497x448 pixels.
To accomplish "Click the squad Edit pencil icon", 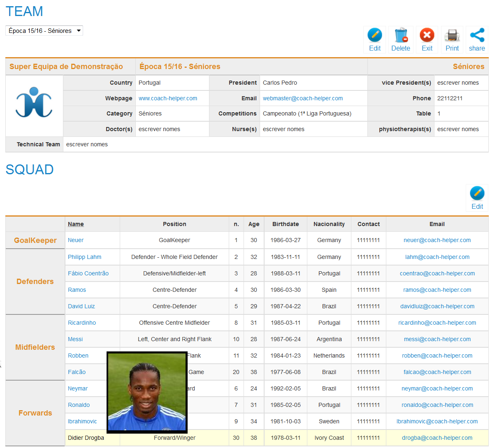I will coord(477,193).
